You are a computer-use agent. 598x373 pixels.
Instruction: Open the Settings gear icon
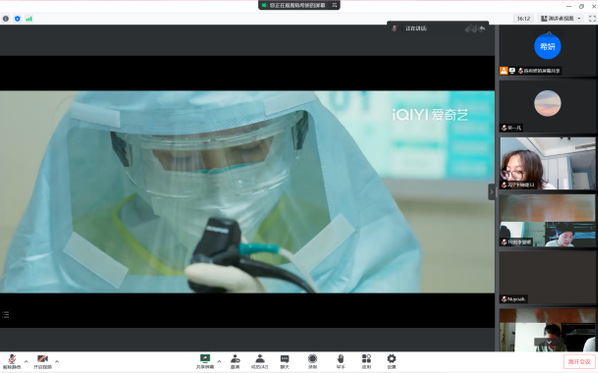point(391,361)
